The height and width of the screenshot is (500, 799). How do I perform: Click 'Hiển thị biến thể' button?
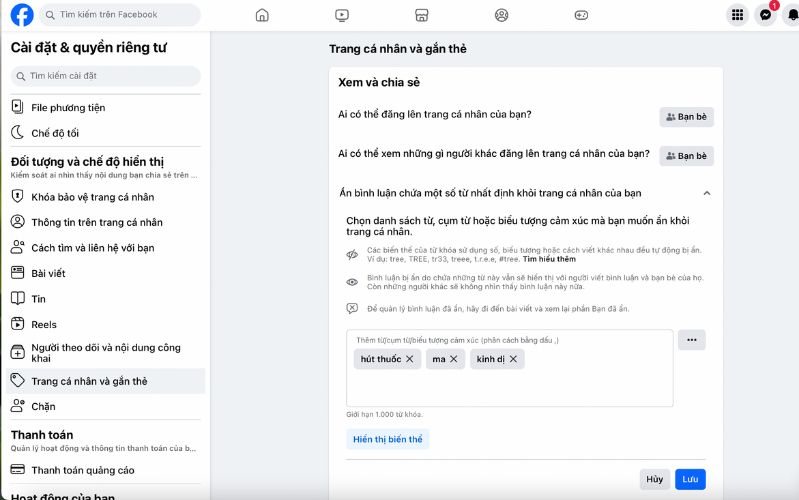(x=388, y=439)
